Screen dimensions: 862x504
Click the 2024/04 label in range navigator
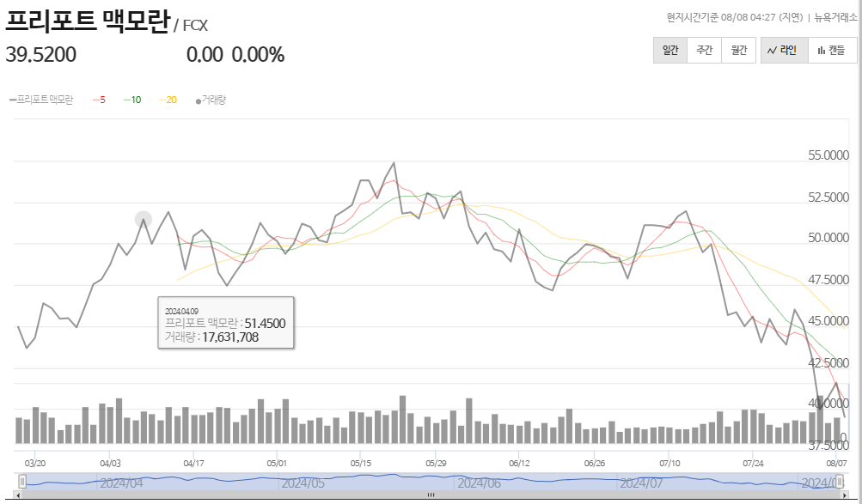[121, 483]
